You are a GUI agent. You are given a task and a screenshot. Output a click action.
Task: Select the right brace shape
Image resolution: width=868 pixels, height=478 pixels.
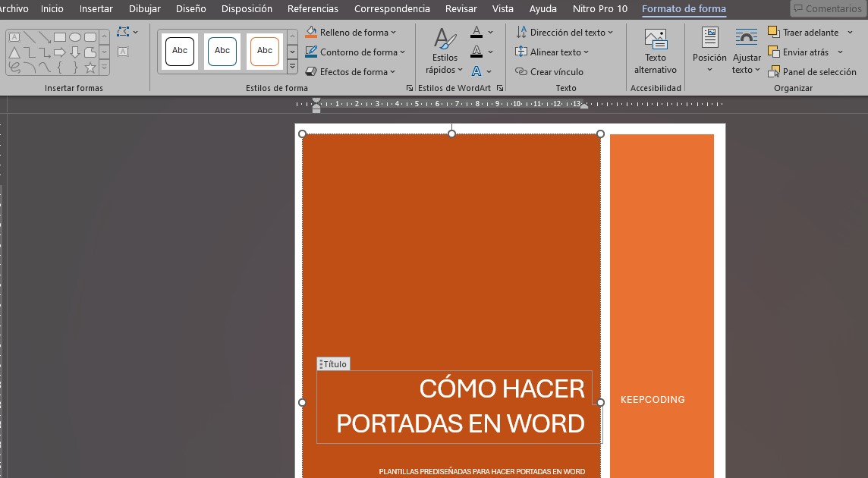tap(75, 68)
